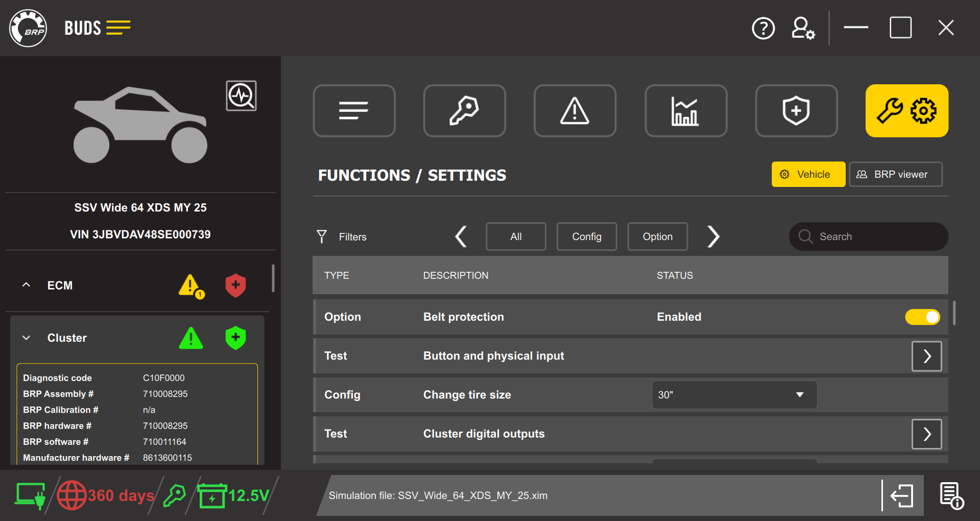
Task: Open the keys page with key icon
Action: tap(464, 111)
